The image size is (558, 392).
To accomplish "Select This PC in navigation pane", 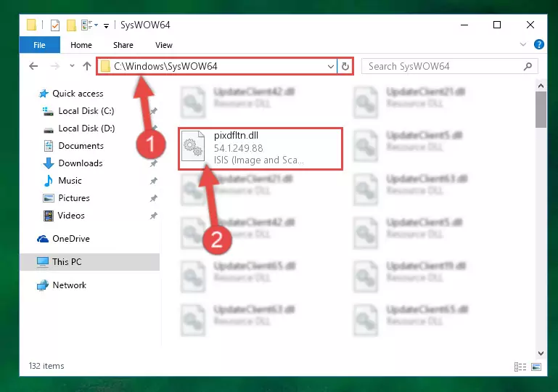I will pos(90,262).
